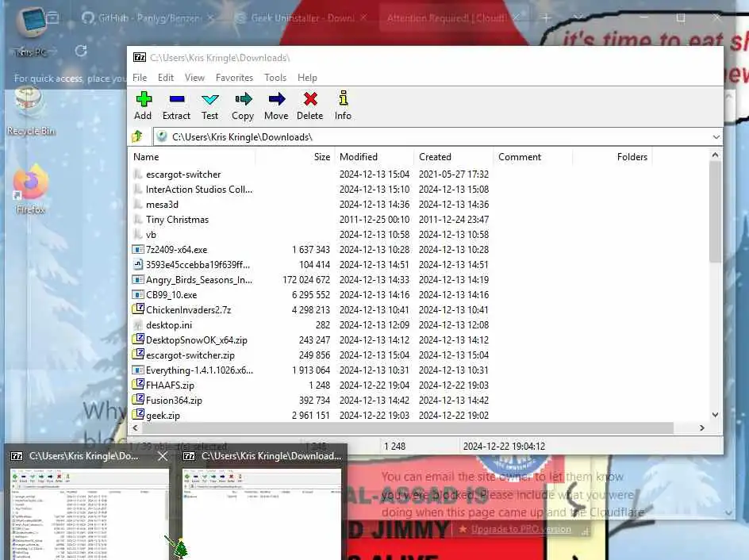Open the Firefox desktop shortcut
This screenshot has height=560, width=749.
click(x=31, y=189)
